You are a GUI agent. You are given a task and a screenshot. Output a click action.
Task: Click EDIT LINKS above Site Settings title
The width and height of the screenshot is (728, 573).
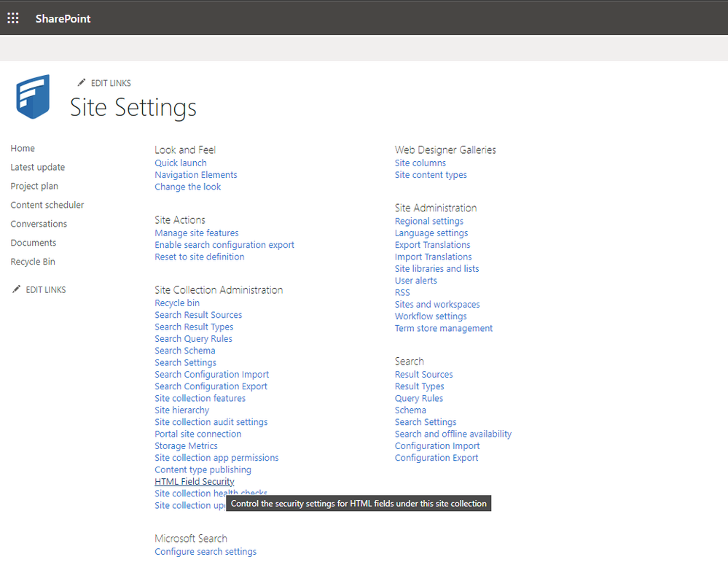coord(111,83)
